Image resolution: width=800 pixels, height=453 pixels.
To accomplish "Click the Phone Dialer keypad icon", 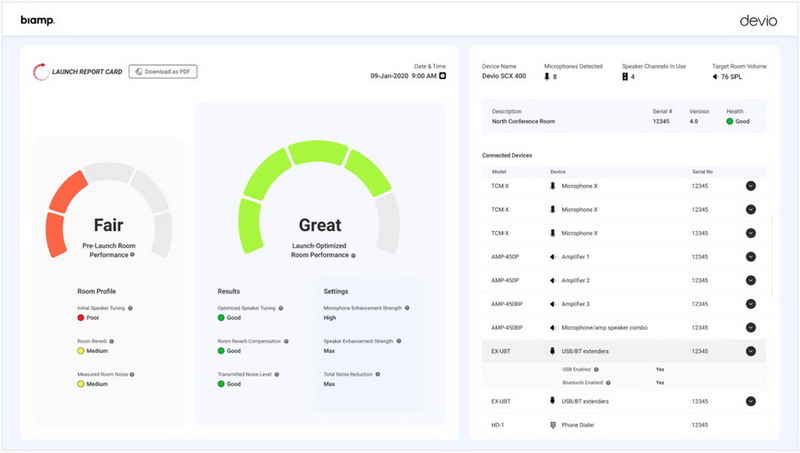I will tap(553, 425).
